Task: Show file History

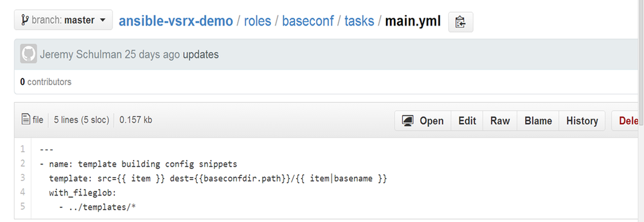Action: (x=582, y=121)
